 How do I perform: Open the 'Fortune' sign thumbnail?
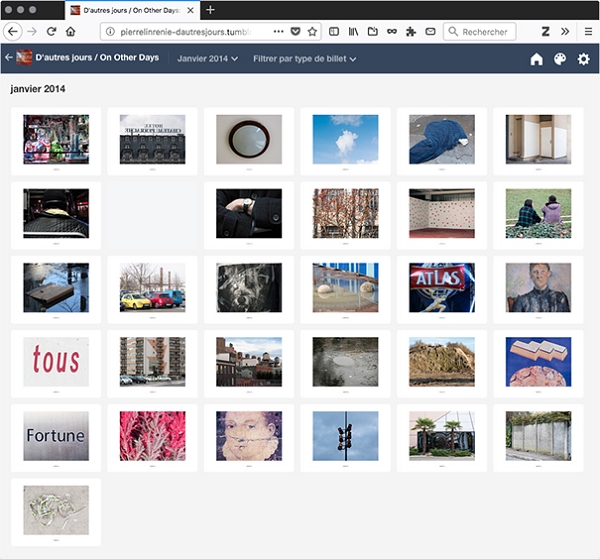click(x=56, y=436)
